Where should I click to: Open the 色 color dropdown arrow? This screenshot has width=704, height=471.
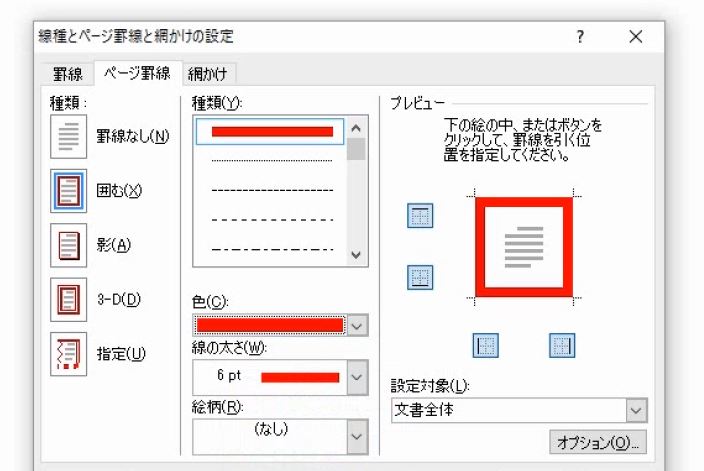coord(357,326)
